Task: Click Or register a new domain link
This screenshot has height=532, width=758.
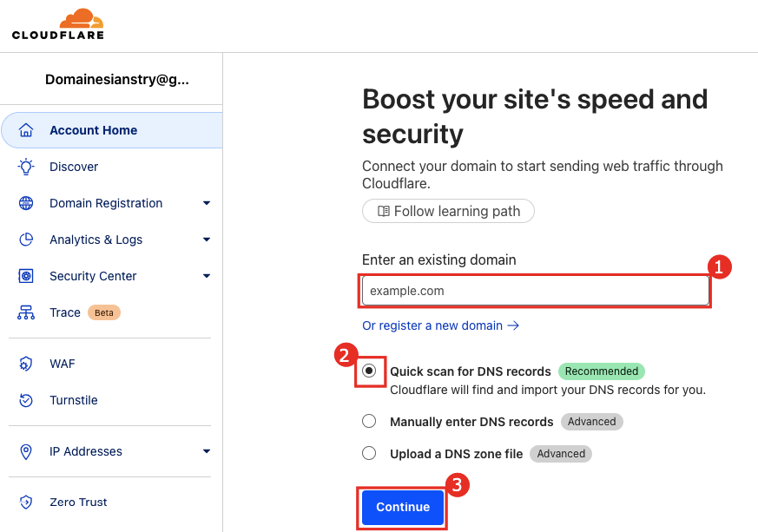Action: 440,325
